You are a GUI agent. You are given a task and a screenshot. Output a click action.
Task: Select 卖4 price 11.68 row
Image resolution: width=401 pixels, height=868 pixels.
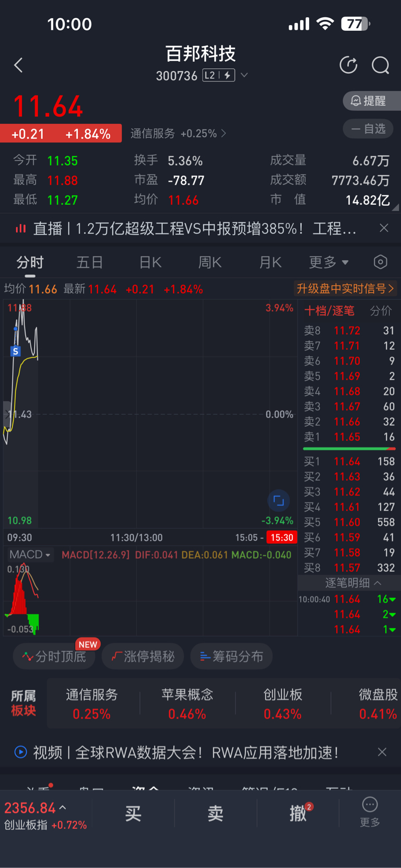click(349, 391)
